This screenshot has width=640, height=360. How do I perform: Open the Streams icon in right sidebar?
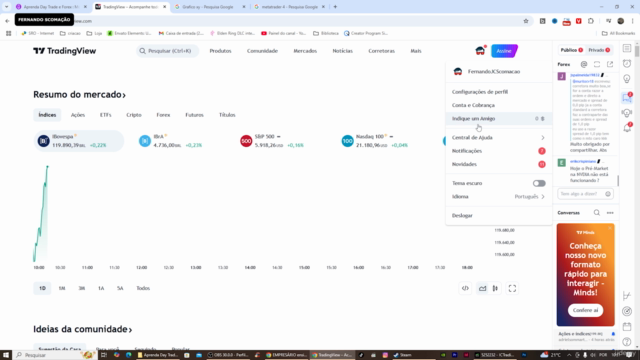tap(627, 113)
